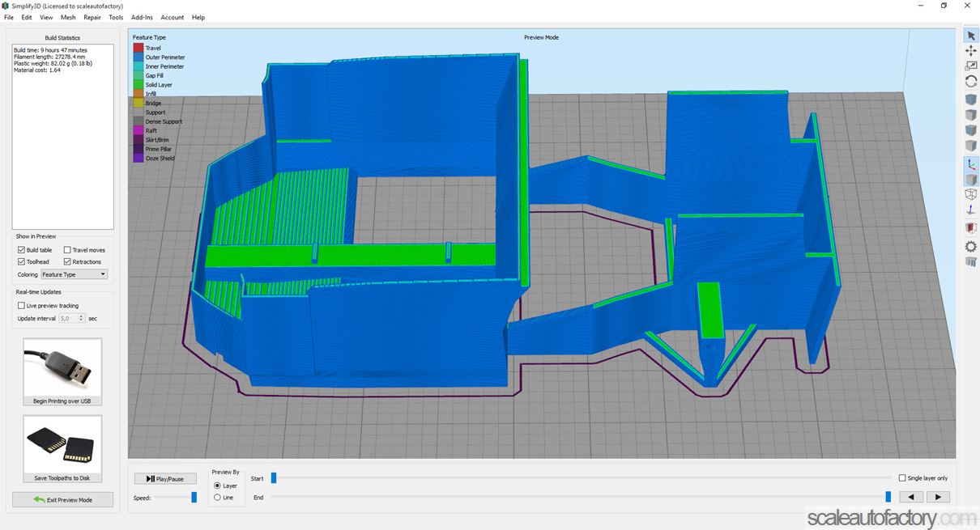Click Begin Printing over USB

62,372
